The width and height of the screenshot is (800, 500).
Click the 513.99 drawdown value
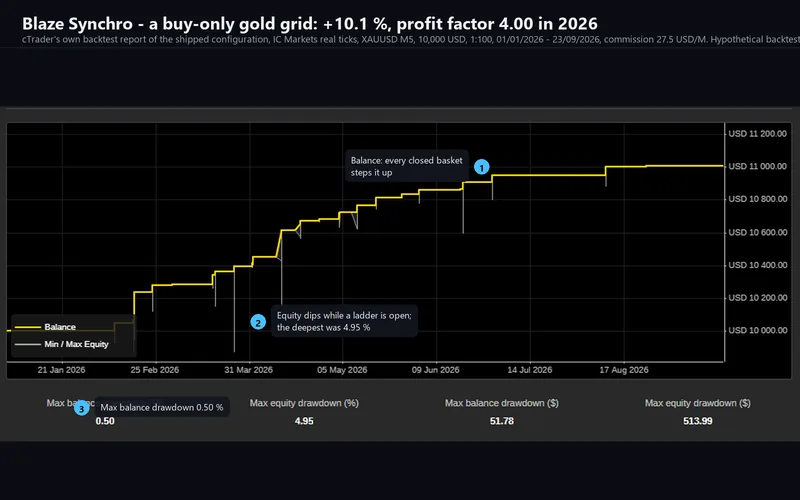pos(697,421)
